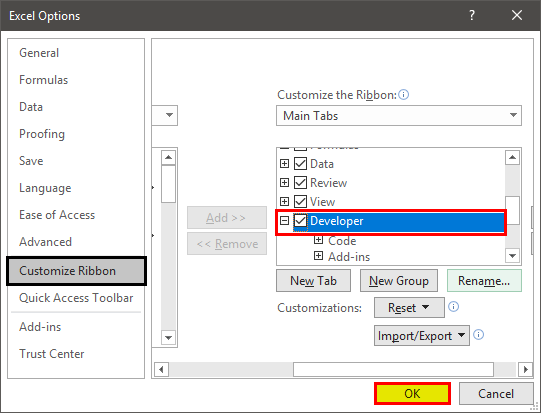Open Quick Access Toolbar options

tap(76, 298)
